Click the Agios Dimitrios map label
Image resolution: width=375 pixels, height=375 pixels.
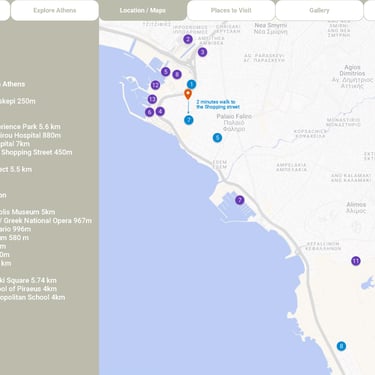352,77
